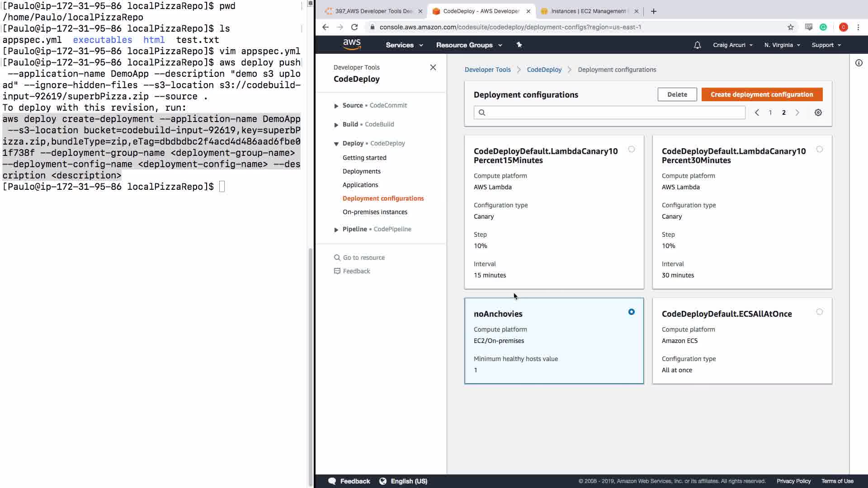Viewport: 868px width, 488px height.
Task: Open Applications in the CodeDeploy sidebar
Action: (360, 185)
